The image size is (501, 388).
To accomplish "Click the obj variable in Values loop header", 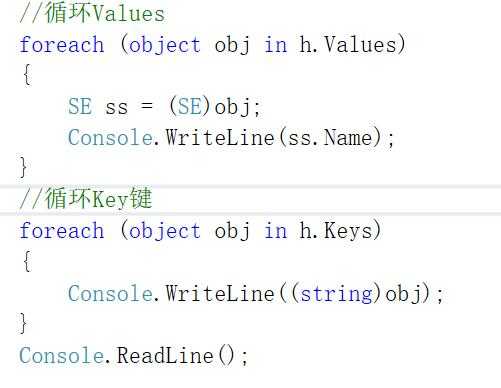I will [x=232, y=45].
